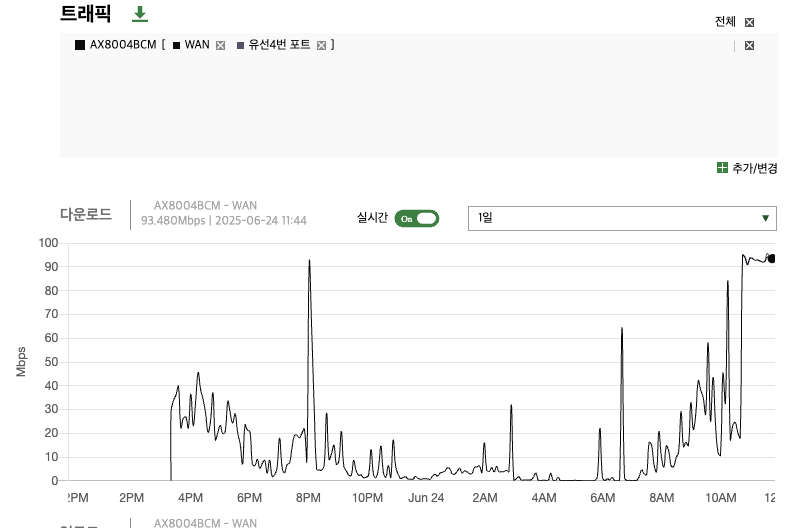
Task: Click the WAN color swatch
Action: [x=177, y=45]
